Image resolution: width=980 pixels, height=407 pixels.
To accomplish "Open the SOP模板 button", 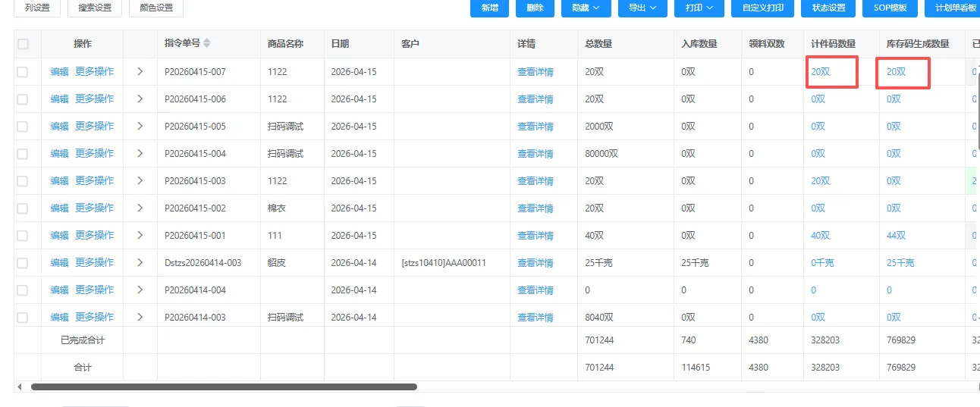I will tap(890, 8).
